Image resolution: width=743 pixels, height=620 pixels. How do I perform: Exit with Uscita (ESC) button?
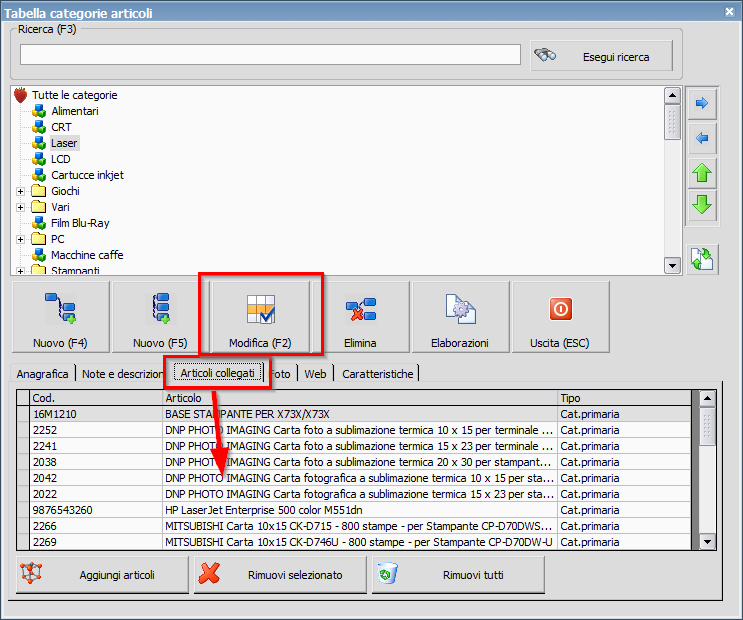(x=560, y=317)
